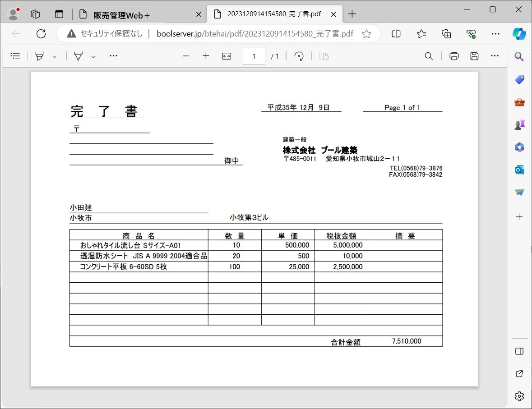The height and width of the screenshot is (409, 532).
Task: Print the PDF document
Action: click(x=454, y=56)
